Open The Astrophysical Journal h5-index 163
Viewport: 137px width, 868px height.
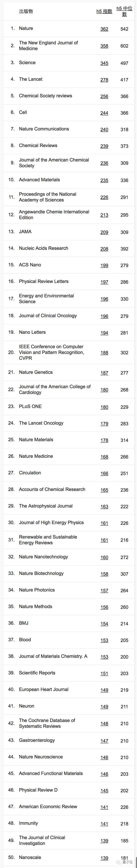104,506
